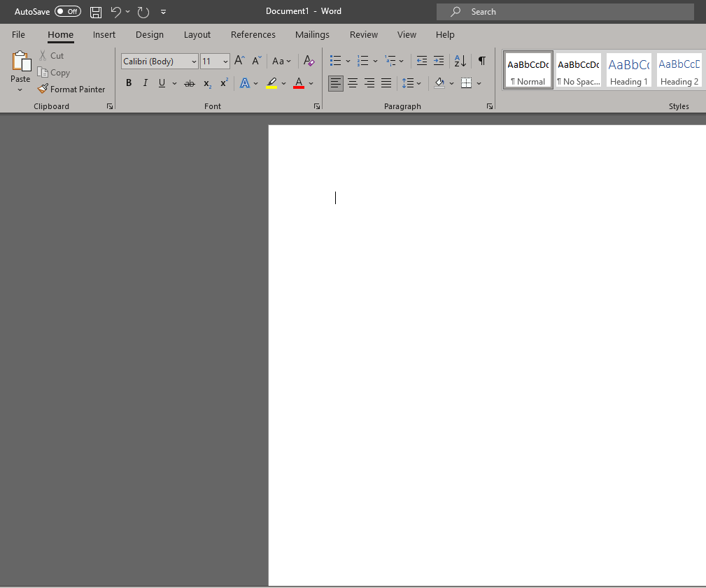
Task: Switch to the Insert ribbon tab
Action: [x=104, y=34]
